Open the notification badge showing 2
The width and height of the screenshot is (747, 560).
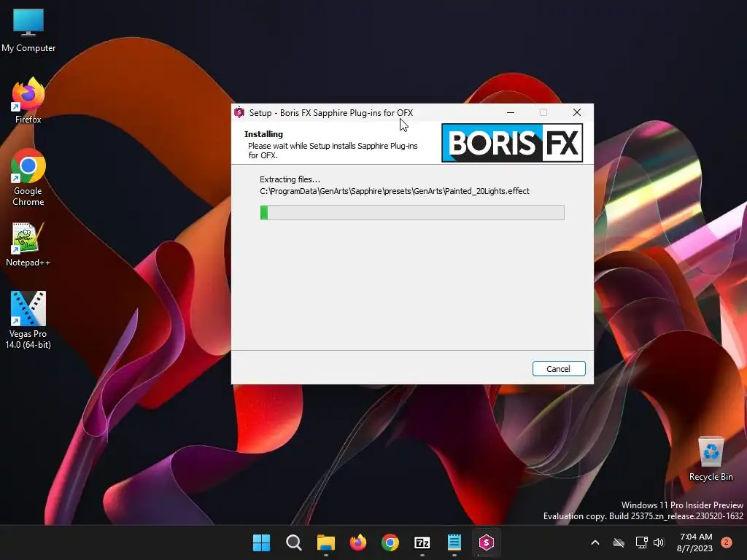coord(727,542)
